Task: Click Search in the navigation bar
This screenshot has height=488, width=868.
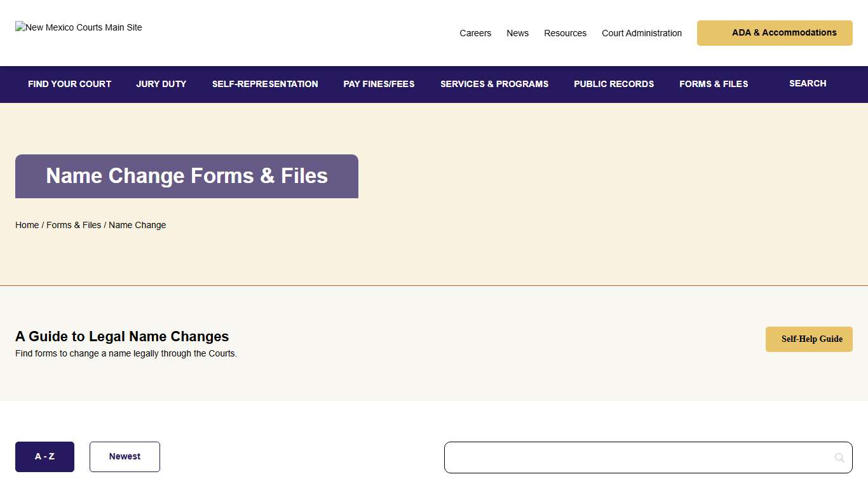Action: point(808,83)
